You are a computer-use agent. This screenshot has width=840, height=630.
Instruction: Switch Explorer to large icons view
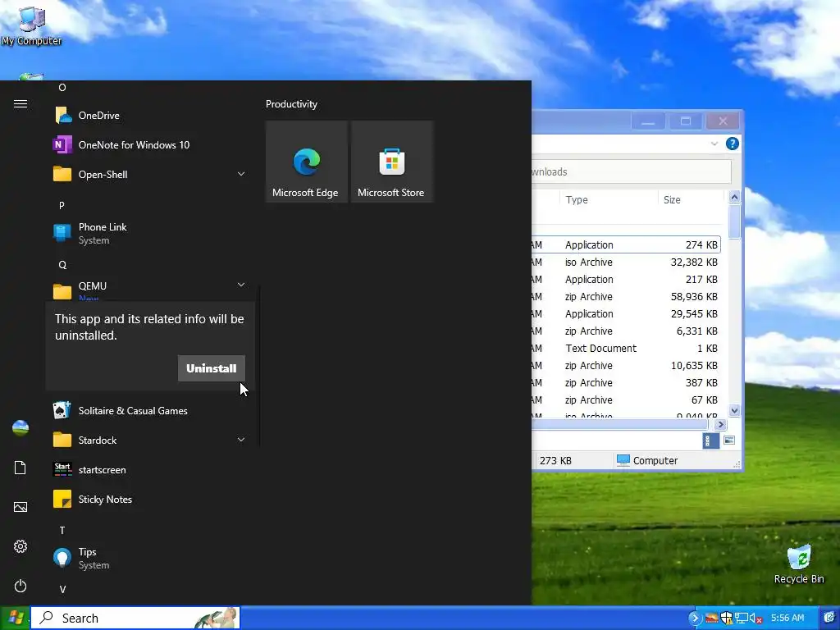point(729,441)
